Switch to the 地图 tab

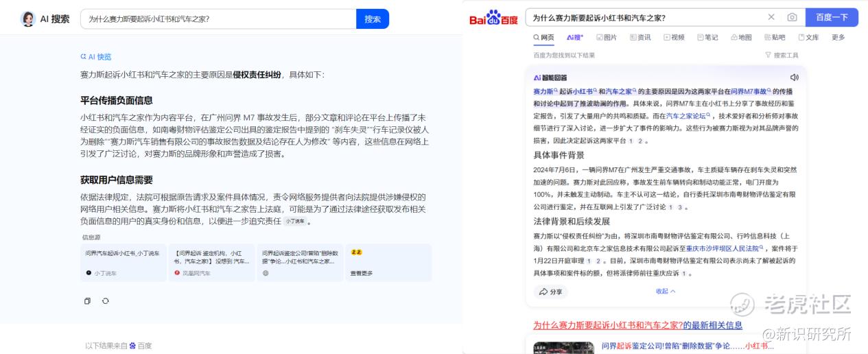click(x=741, y=38)
